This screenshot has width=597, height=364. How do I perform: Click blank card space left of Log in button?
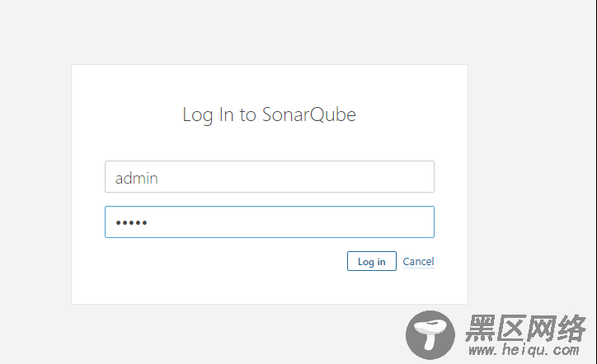pyautogui.click(x=224, y=261)
